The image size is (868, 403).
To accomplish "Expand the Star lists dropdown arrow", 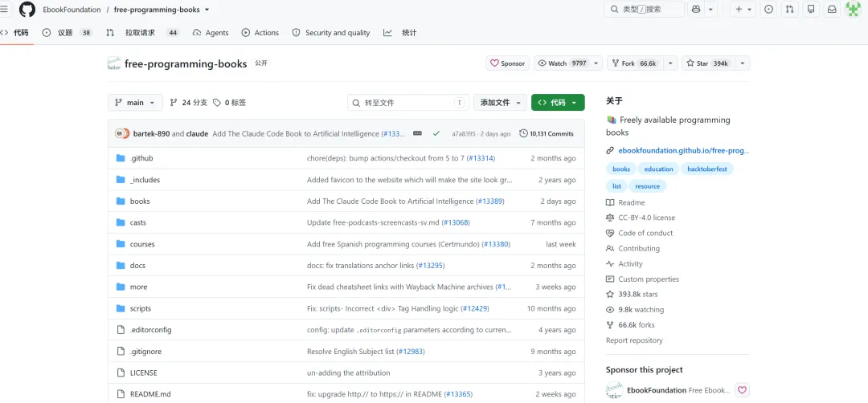I will tap(743, 63).
